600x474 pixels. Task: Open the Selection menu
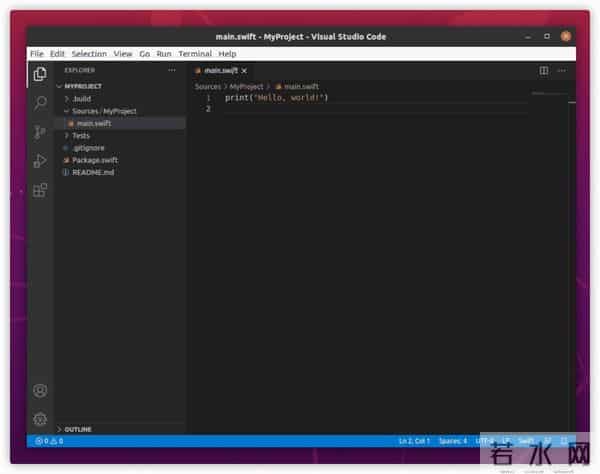(x=89, y=53)
